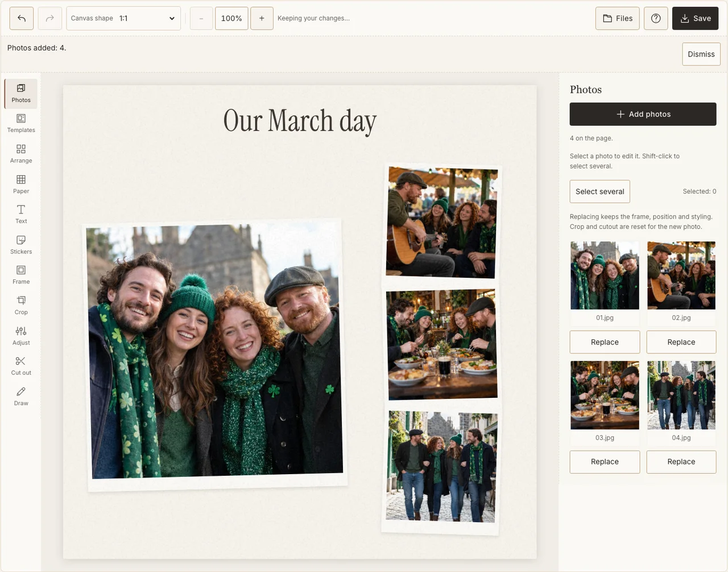Open the Files button
This screenshot has width=728, height=572.
618,18
